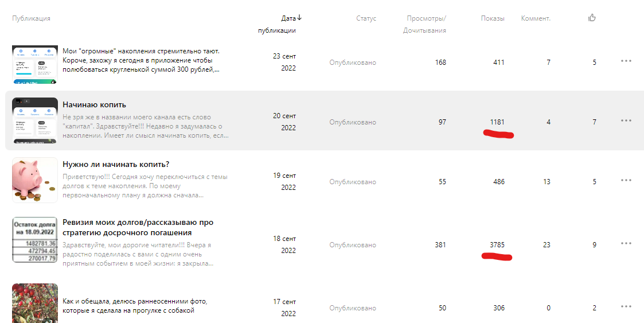Click the Публикация column header
Viewport: 644px width, 323px height.
tap(31, 18)
